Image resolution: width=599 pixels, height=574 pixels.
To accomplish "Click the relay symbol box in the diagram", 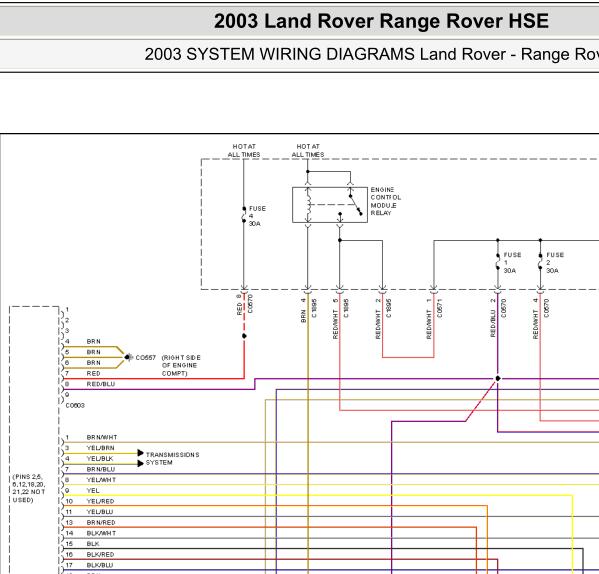I will [x=330, y=205].
